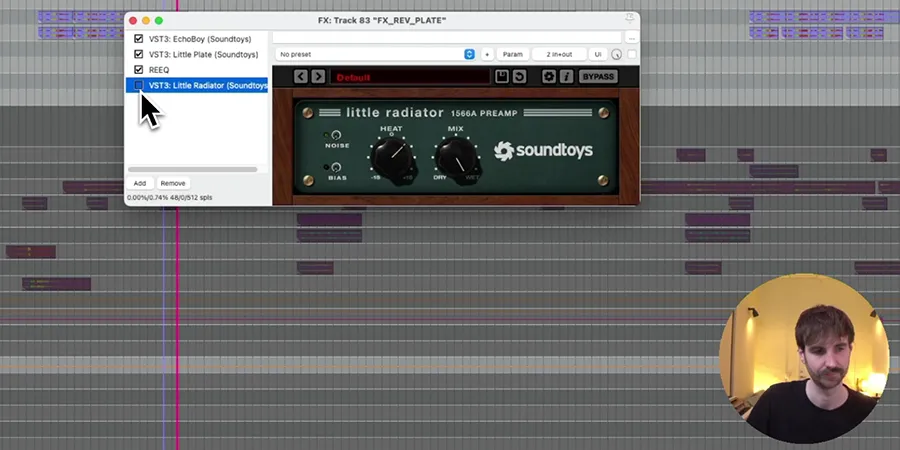Select Little Radiator in the FX list
Screen dimensions: 900x450
click(208, 86)
